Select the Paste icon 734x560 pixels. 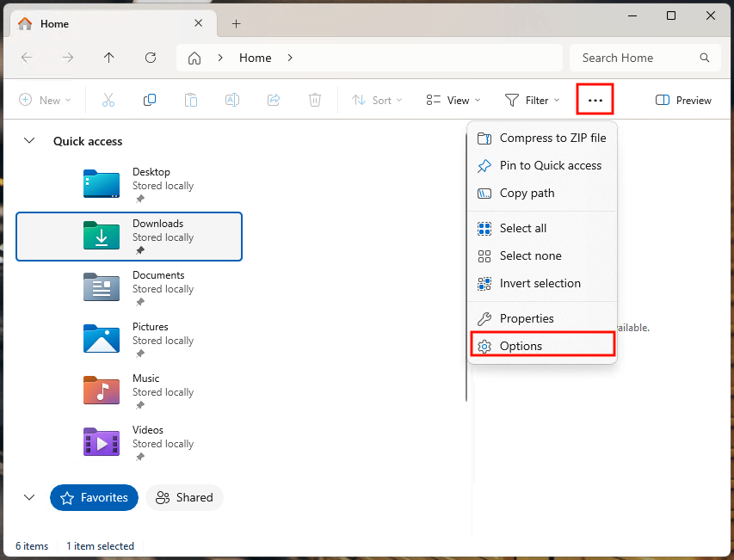coord(190,100)
